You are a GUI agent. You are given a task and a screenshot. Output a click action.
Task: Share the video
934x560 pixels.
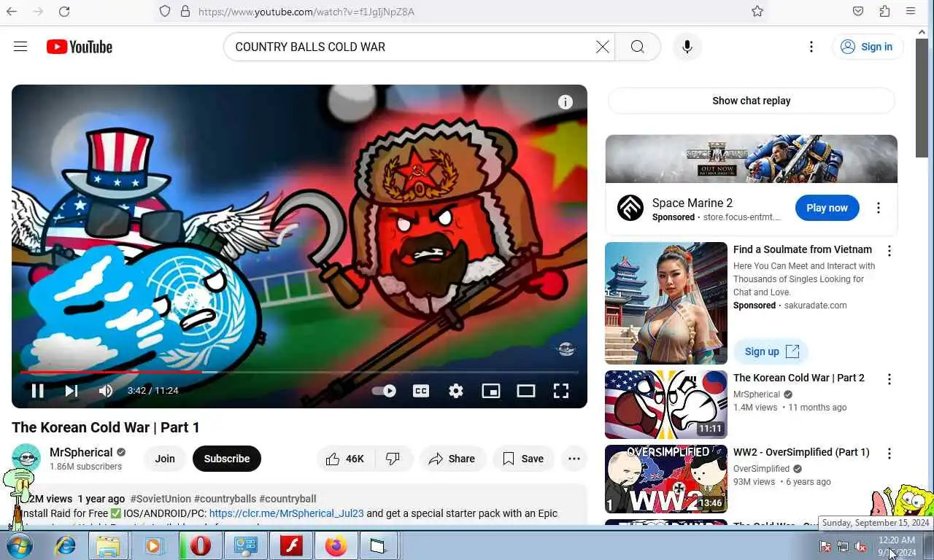pyautogui.click(x=452, y=459)
